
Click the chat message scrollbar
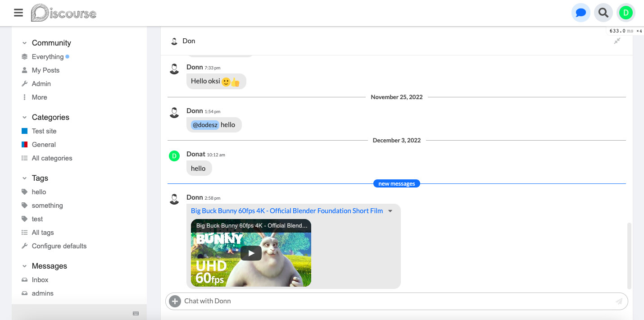629,255
